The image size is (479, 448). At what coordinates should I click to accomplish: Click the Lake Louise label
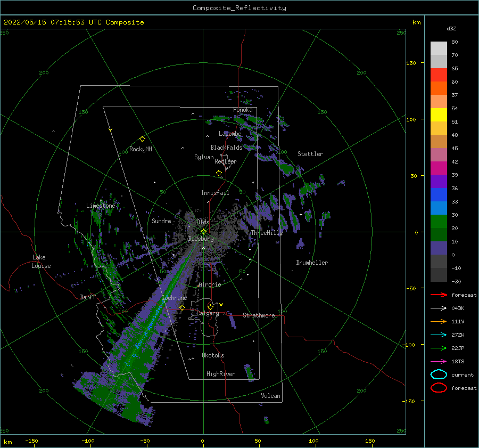coord(41,262)
